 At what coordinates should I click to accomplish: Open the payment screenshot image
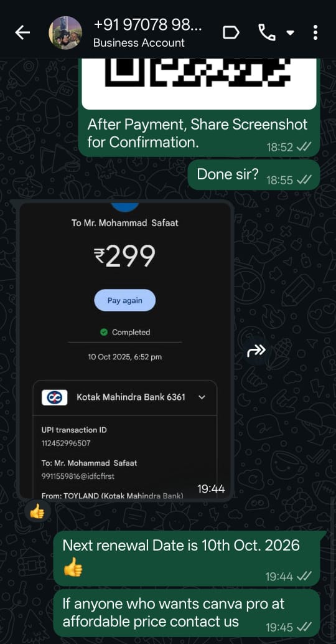126,351
